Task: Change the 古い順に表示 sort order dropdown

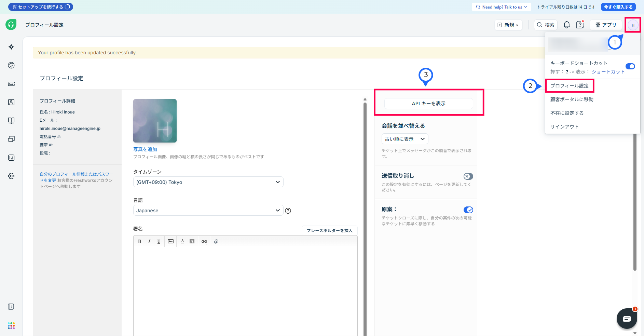Action: click(405, 139)
